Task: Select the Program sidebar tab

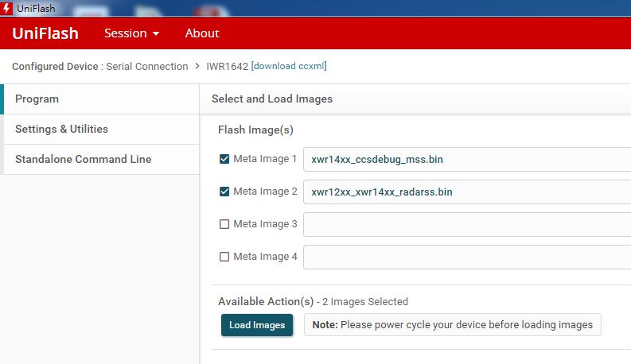Action: point(101,99)
